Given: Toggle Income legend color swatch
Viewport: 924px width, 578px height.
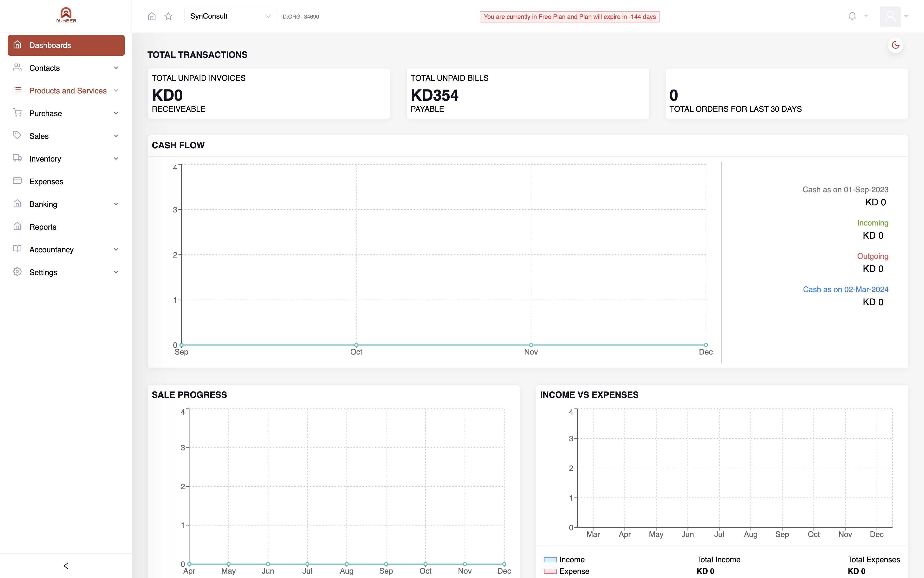Looking at the screenshot, I should pos(550,560).
